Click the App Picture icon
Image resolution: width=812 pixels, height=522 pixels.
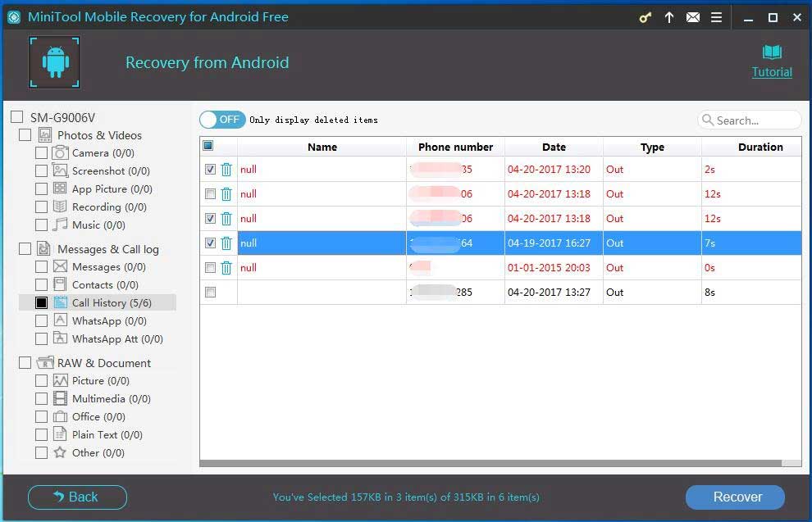coord(60,188)
